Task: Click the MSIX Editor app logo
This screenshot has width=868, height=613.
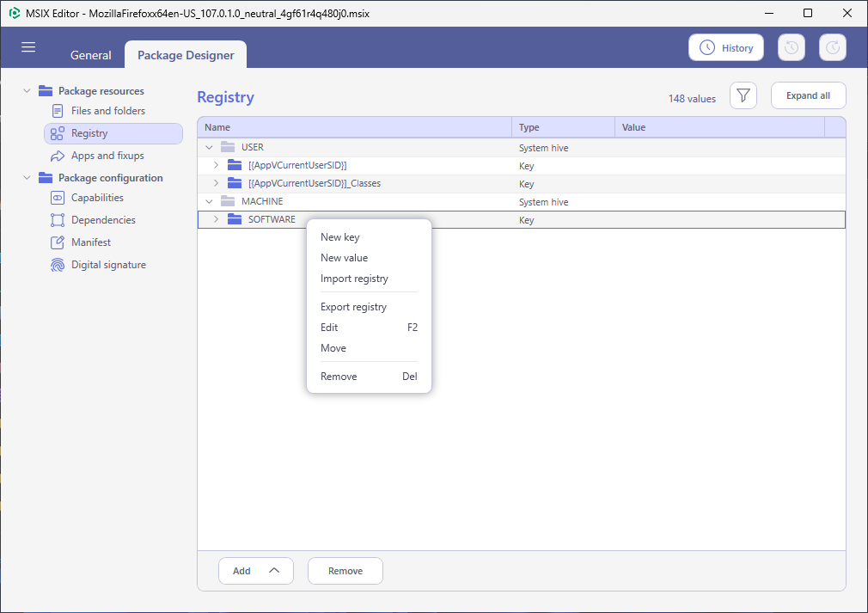Action: coord(15,13)
